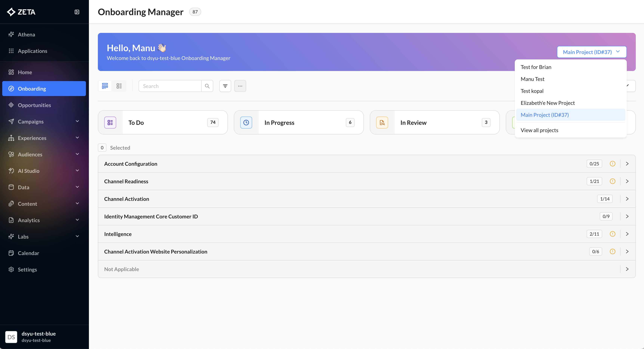
Task: Expand the AI Studio sidebar menu
Action: (x=77, y=171)
